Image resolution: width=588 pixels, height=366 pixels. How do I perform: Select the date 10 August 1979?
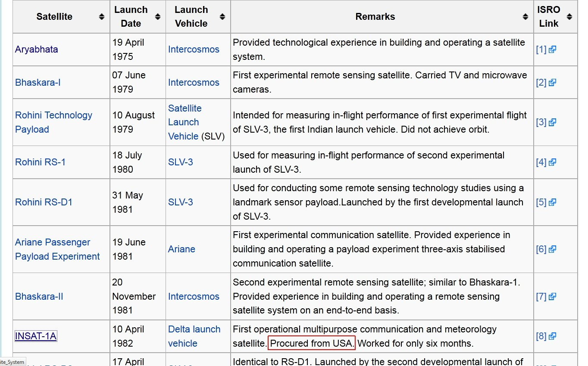coord(134,122)
